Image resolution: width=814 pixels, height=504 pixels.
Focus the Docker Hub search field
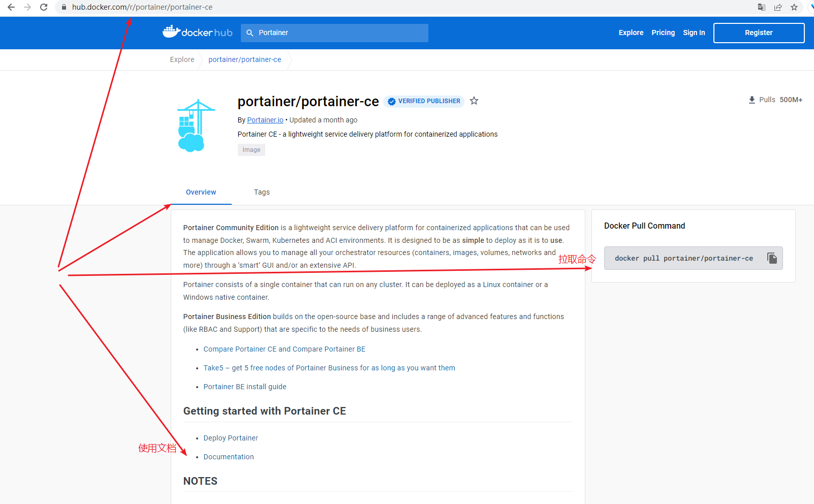(334, 33)
